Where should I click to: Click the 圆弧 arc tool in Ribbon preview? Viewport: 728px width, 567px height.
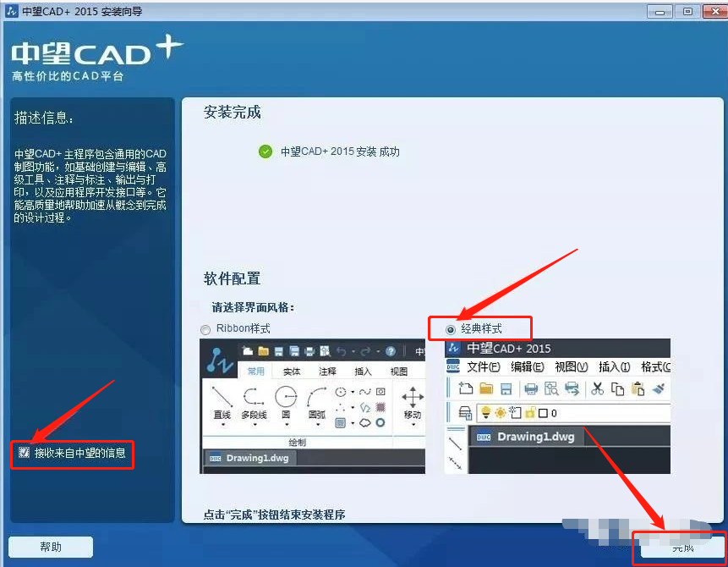[x=317, y=405]
